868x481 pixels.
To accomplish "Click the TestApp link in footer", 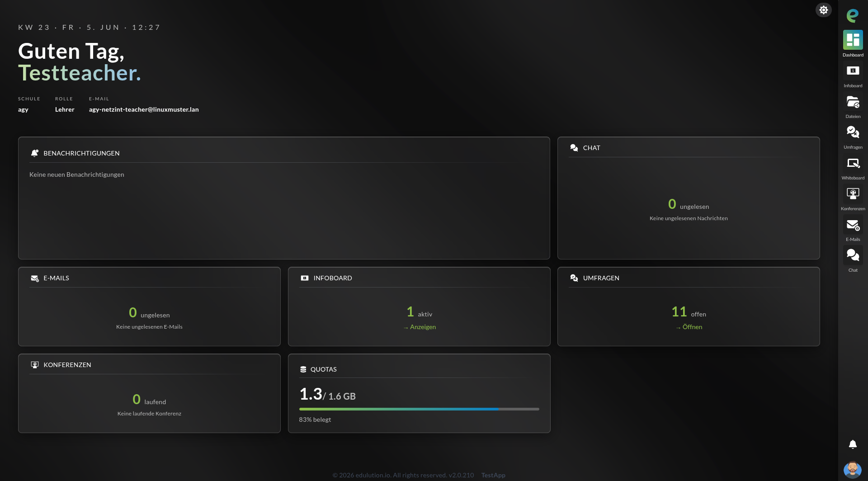I will point(493,475).
